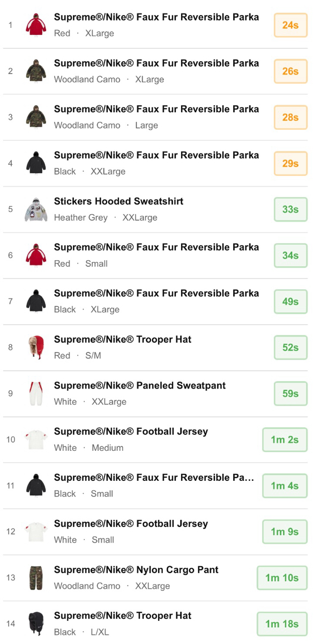The height and width of the screenshot is (644, 314).
Task: Open the Woodland Camo XLarge parka image
Action: click(x=36, y=71)
